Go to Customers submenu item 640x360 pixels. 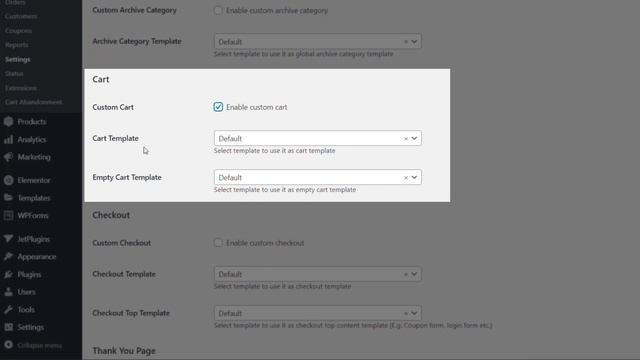(21, 16)
